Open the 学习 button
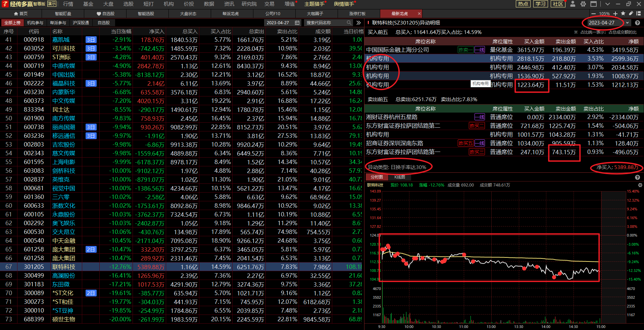This screenshot has height=330, width=644. tap(540, 4)
